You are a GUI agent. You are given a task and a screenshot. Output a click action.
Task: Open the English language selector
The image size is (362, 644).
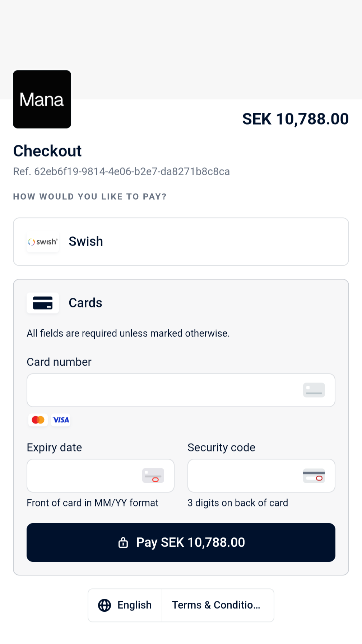(125, 605)
